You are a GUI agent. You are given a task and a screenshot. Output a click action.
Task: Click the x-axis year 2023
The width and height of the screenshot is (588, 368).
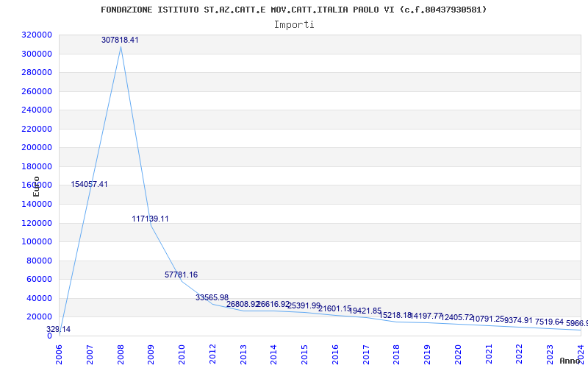(550, 354)
